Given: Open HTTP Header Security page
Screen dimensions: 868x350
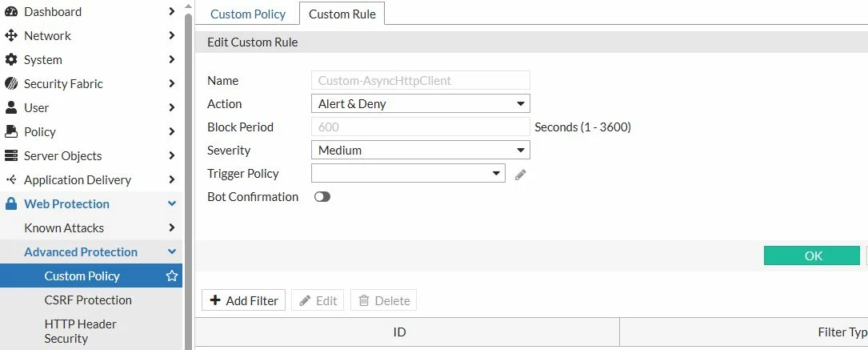Looking at the screenshot, I should coord(80,331).
